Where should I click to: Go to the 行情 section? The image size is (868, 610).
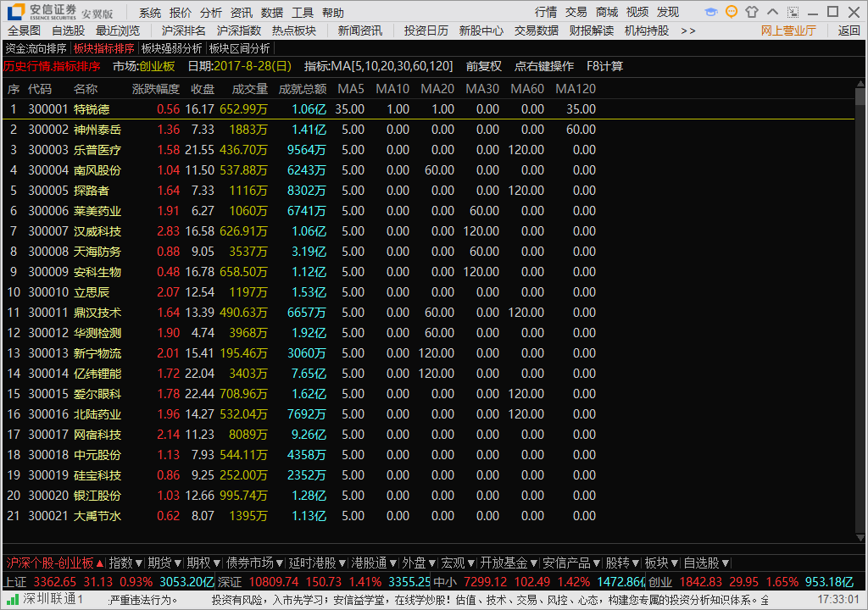546,12
